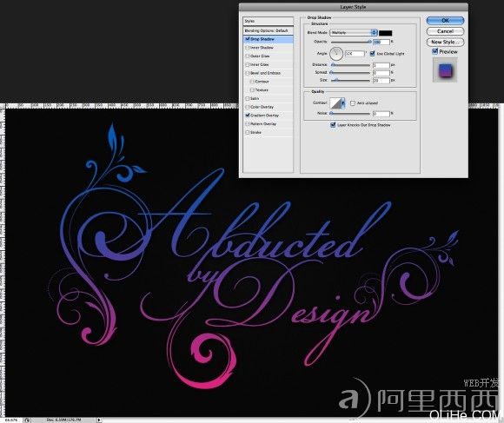
Task: Toggle Use Global Light checkbox
Action: click(372, 54)
